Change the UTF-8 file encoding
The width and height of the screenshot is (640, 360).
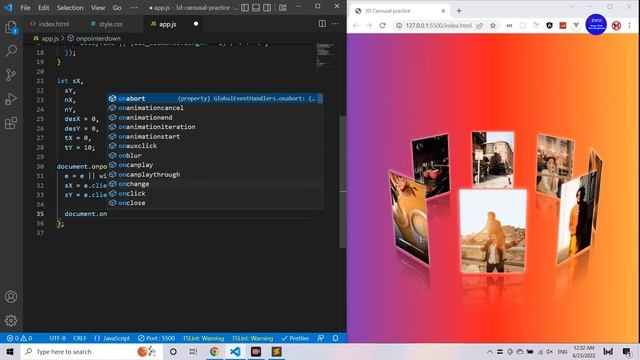tap(58, 338)
